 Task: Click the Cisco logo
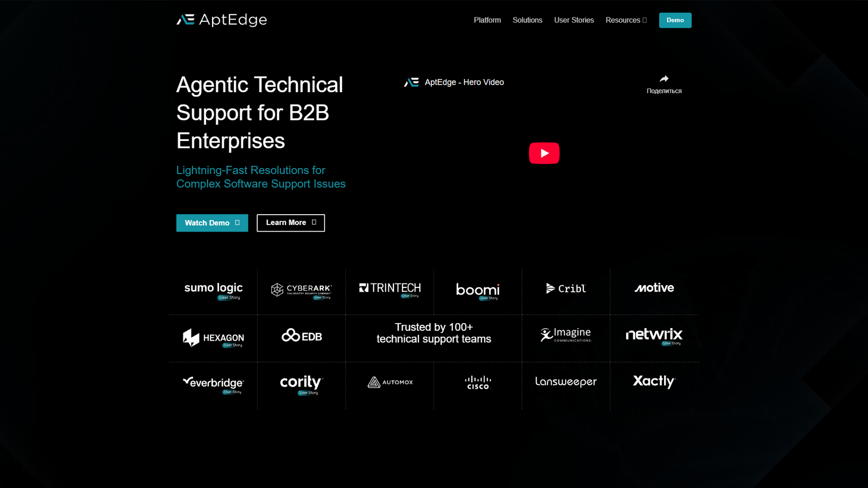tap(478, 382)
